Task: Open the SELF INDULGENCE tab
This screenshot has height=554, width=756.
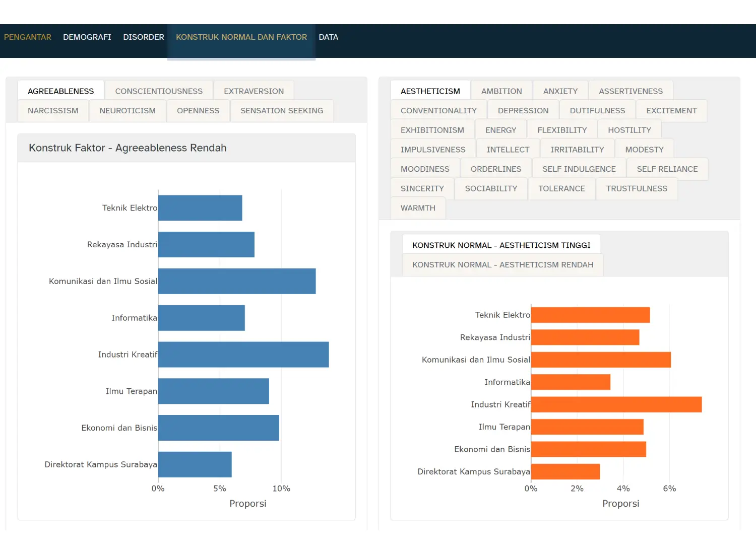Action: click(x=579, y=169)
